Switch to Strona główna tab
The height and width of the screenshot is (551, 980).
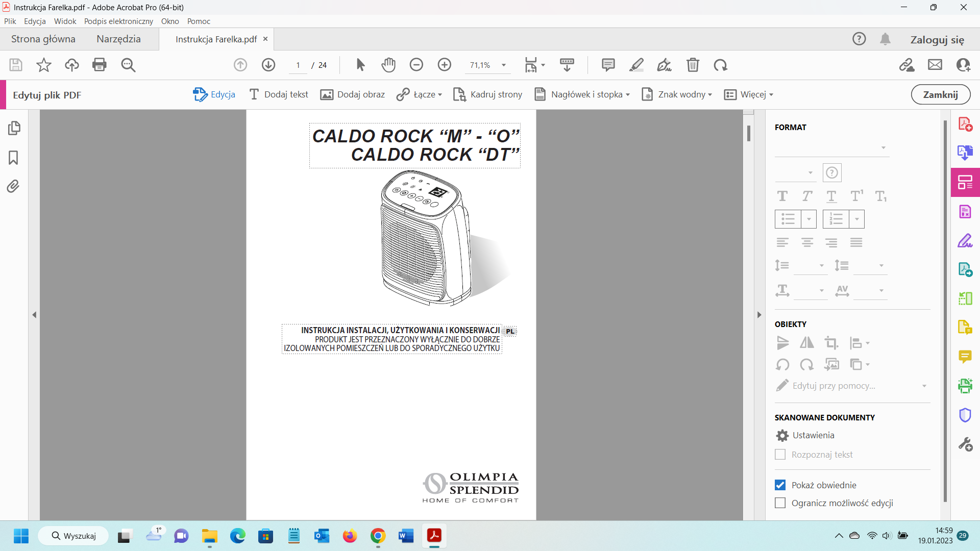click(43, 39)
